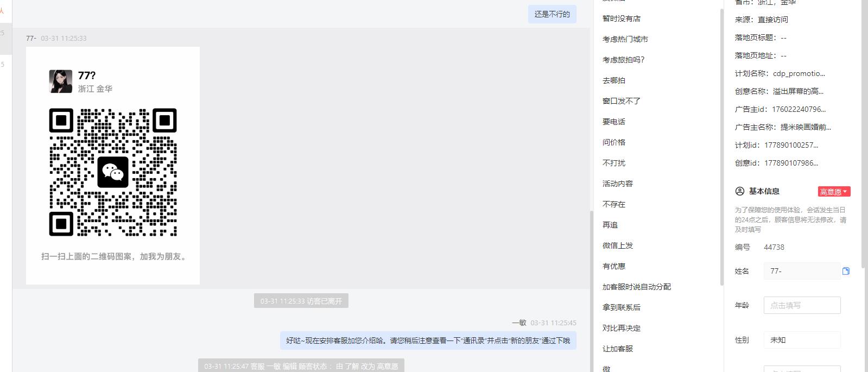The image size is (868, 372).
Task: Click the visitor name 77- above the QR card
Action: coord(31,38)
